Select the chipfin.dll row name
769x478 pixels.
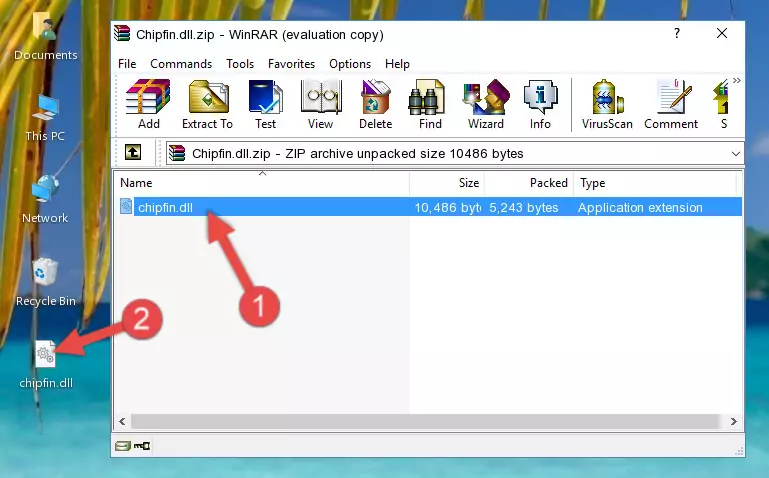pyautogui.click(x=165, y=207)
